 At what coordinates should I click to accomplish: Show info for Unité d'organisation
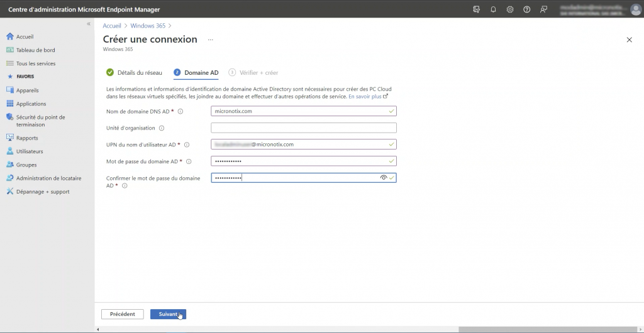pos(162,128)
